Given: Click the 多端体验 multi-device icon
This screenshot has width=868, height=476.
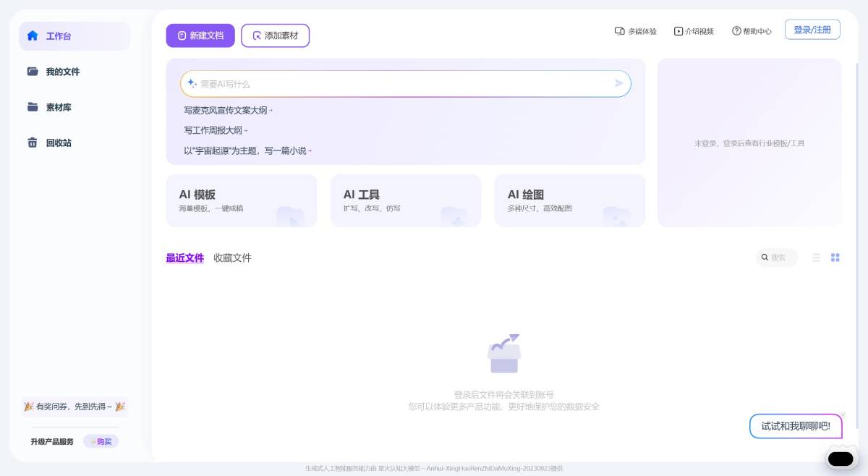Looking at the screenshot, I should tap(619, 31).
